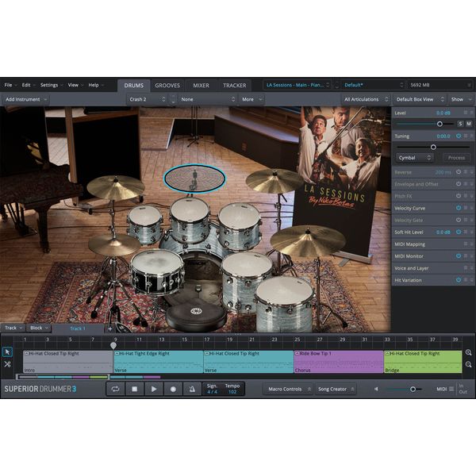Select the arrow pointer tool in the track editor

point(7,351)
